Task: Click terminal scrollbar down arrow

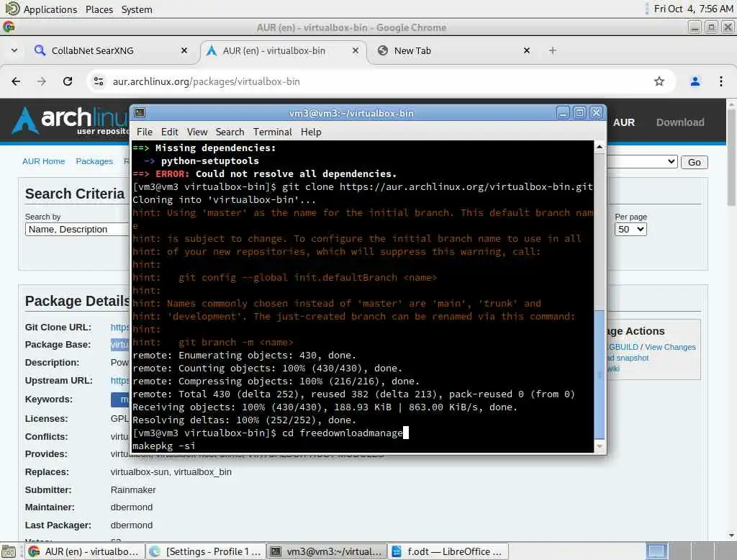Action: pyautogui.click(x=600, y=446)
